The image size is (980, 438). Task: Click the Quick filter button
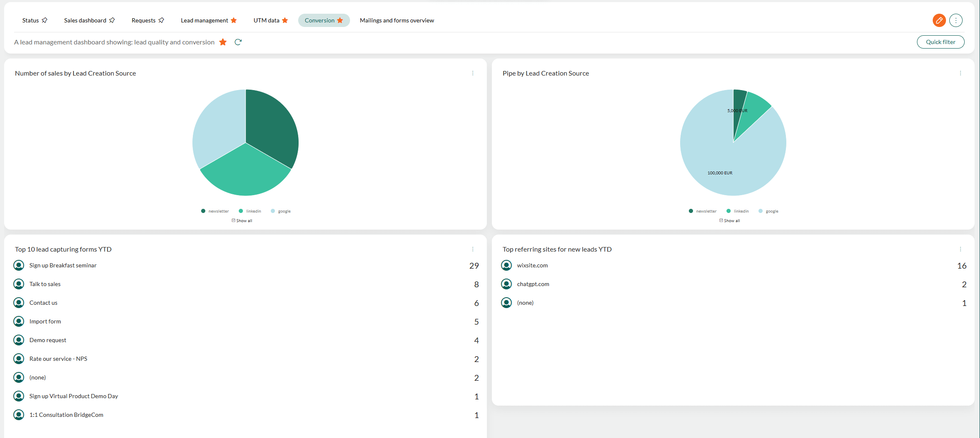[x=940, y=42]
